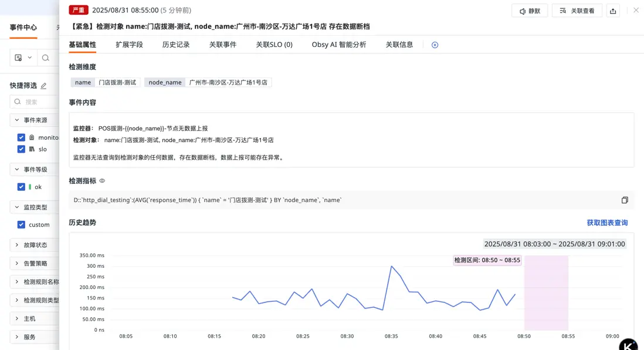This screenshot has width=644, height=350.
Task: Uncheck the slo event source checkbox
Action: click(22, 149)
